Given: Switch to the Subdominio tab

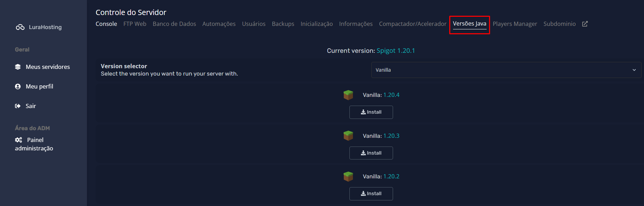Looking at the screenshot, I should pos(560,24).
